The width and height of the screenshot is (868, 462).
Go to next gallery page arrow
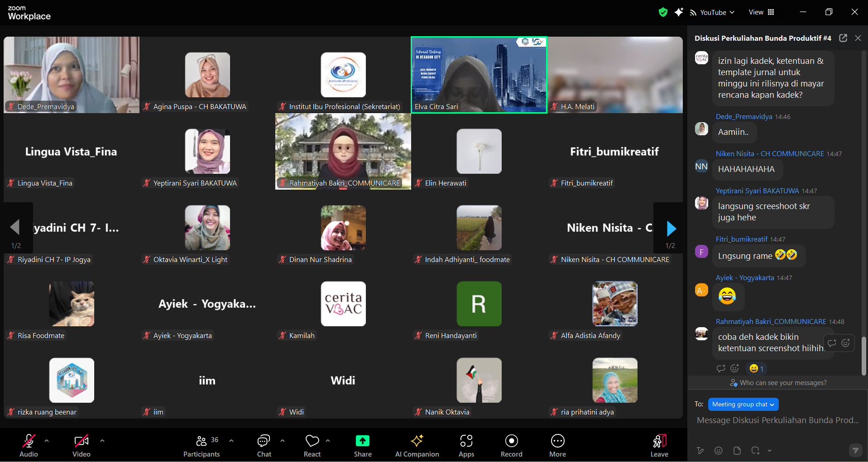[x=671, y=229]
